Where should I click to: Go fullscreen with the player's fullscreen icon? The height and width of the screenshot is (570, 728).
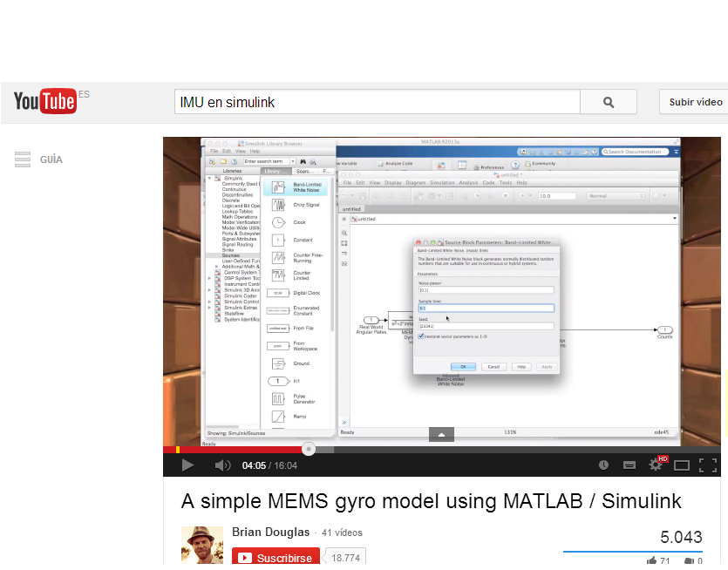point(707,465)
